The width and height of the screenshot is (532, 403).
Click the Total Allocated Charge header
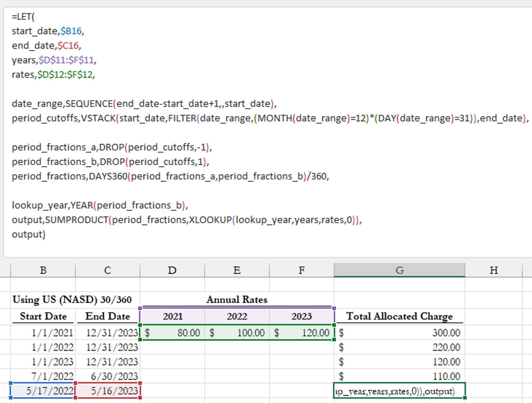[400, 316]
